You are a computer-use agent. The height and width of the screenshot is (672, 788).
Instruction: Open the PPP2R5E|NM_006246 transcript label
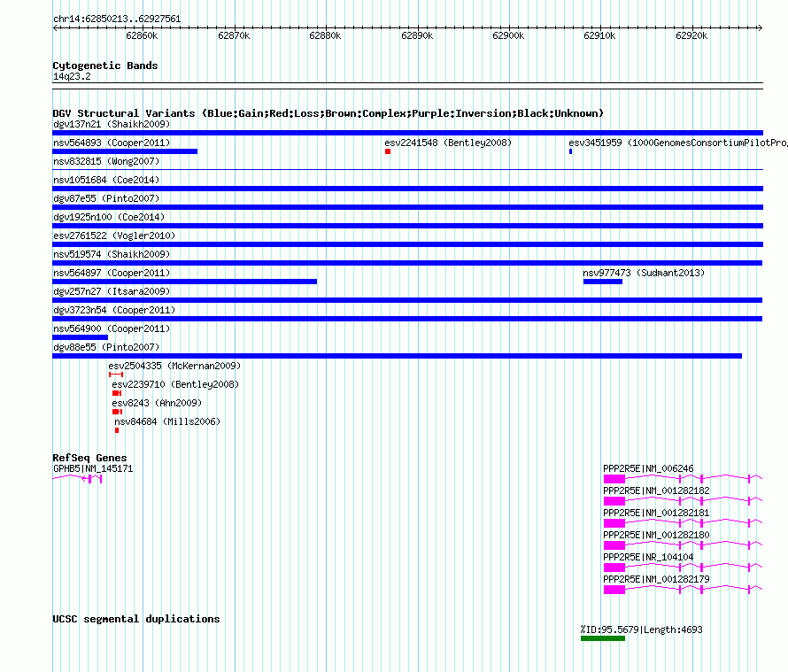click(648, 468)
